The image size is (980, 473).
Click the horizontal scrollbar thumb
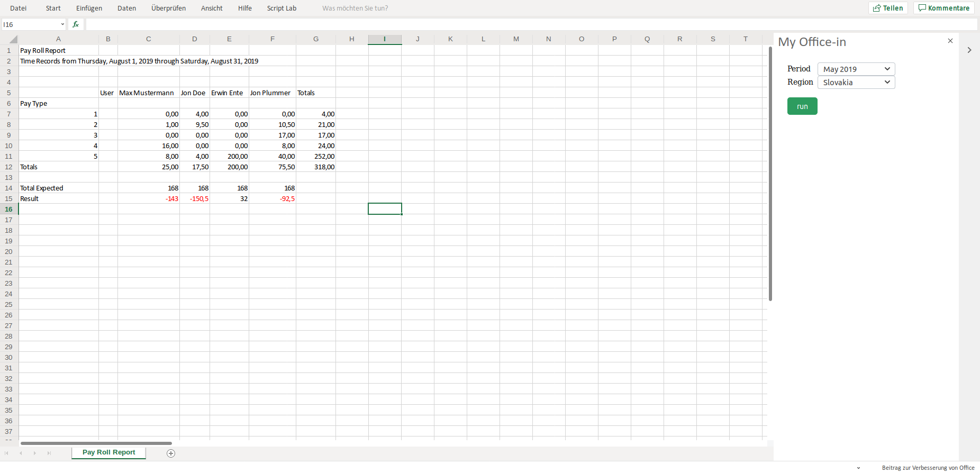pyautogui.click(x=96, y=443)
